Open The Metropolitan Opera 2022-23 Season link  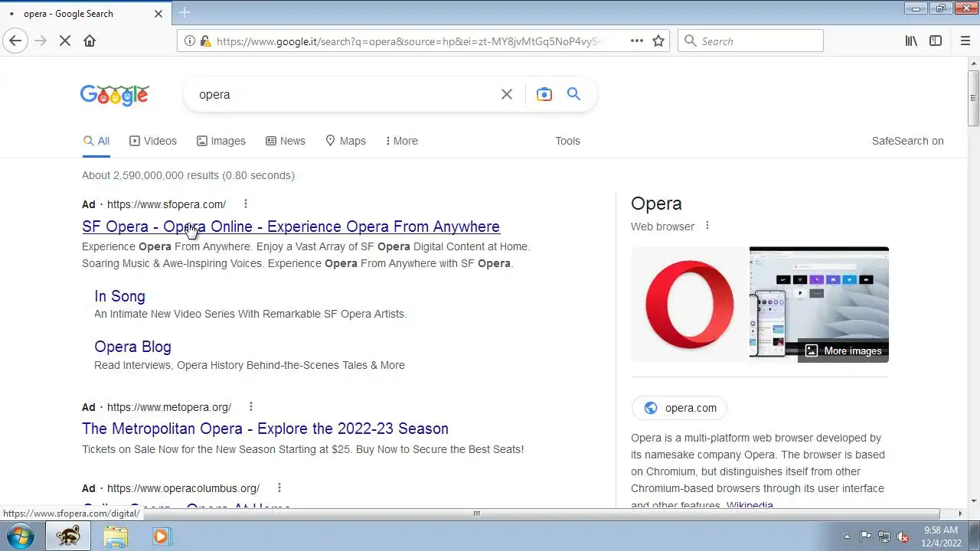pyautogui.click(x=265, y=429)
